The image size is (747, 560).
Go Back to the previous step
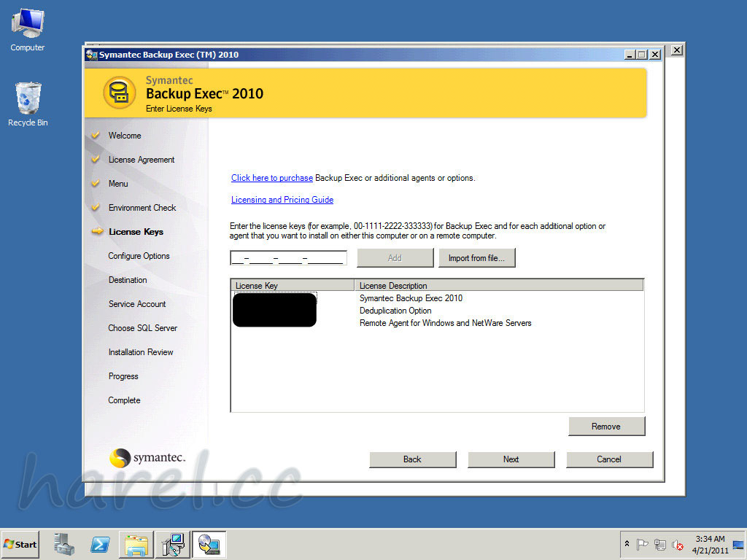(413, 459)
